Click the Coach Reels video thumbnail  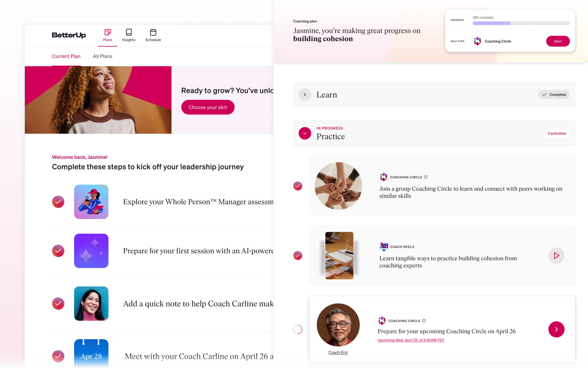coord(339,255)
